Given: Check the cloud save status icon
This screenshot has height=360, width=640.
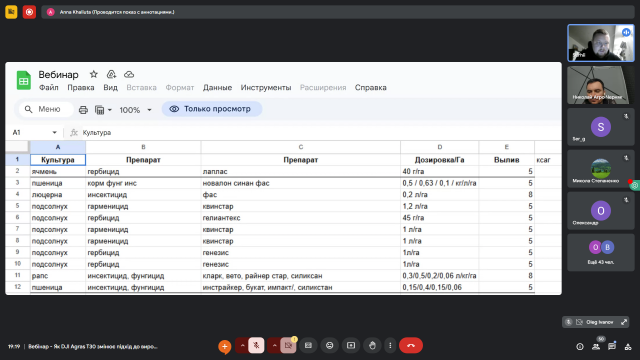Looking at the screenshot, I should coord(129,74).
